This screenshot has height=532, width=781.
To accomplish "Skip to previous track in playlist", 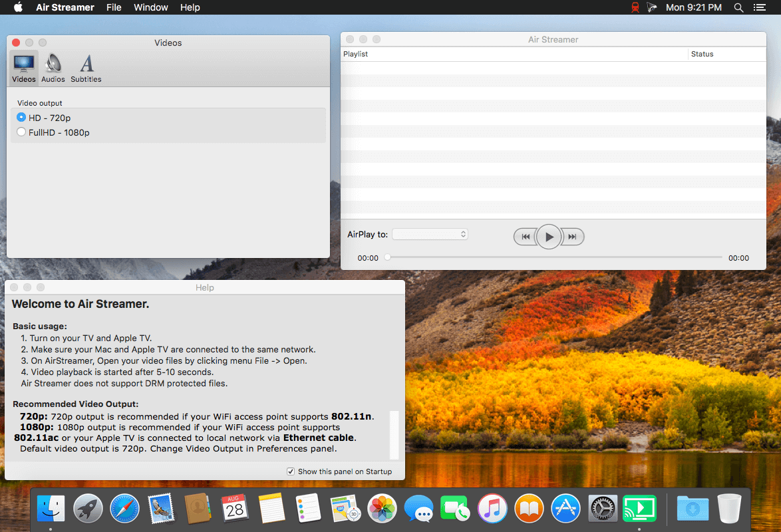I will [x=525, y=237].
